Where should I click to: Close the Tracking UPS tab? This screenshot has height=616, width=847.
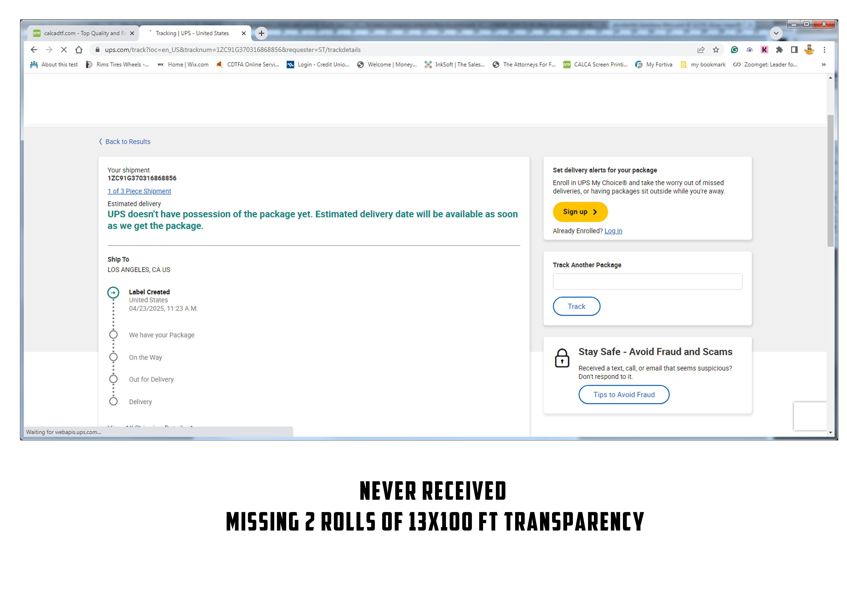click(x=244, y=33)
